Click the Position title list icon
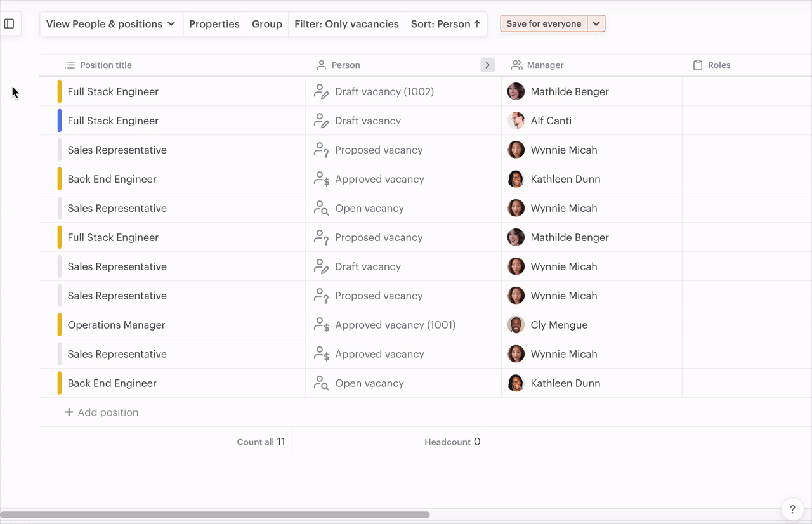812x524 pixels. (x=70, y=65)
